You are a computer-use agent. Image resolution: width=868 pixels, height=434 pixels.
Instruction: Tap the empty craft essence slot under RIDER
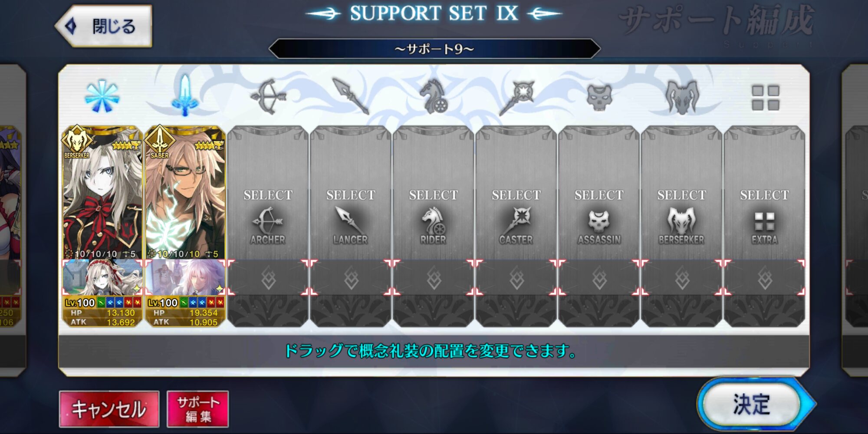pyautogui.click(x=433, y=277)
